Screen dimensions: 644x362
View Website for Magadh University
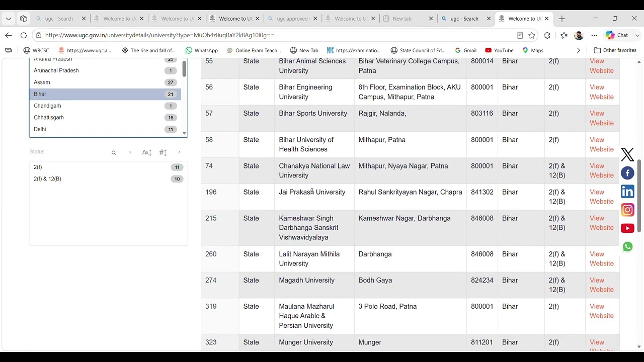[601, 285]
